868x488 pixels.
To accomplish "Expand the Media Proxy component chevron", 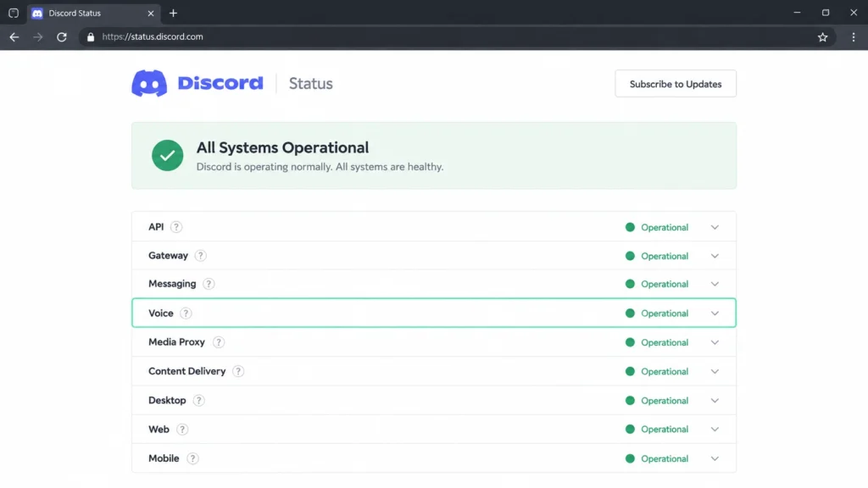I will [715, 342].
